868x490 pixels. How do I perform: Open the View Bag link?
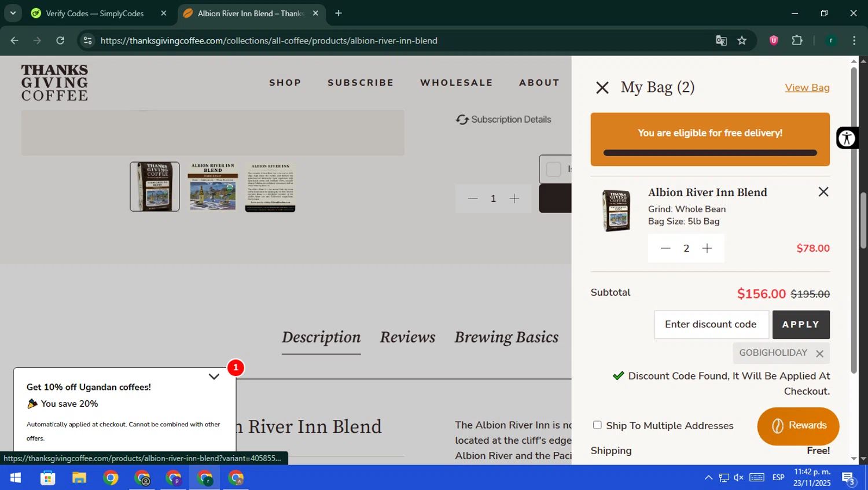click(x=807, y=87)
